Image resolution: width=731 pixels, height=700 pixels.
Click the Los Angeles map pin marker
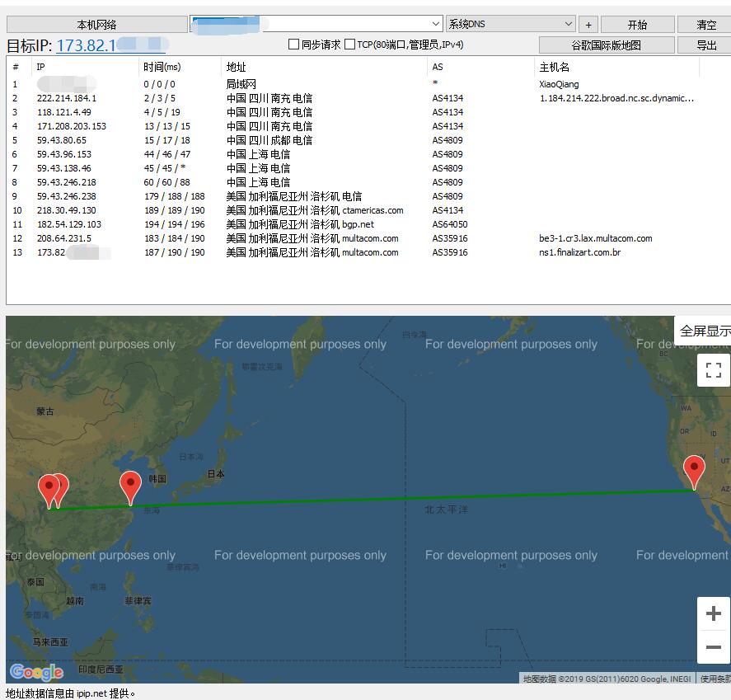695,471
